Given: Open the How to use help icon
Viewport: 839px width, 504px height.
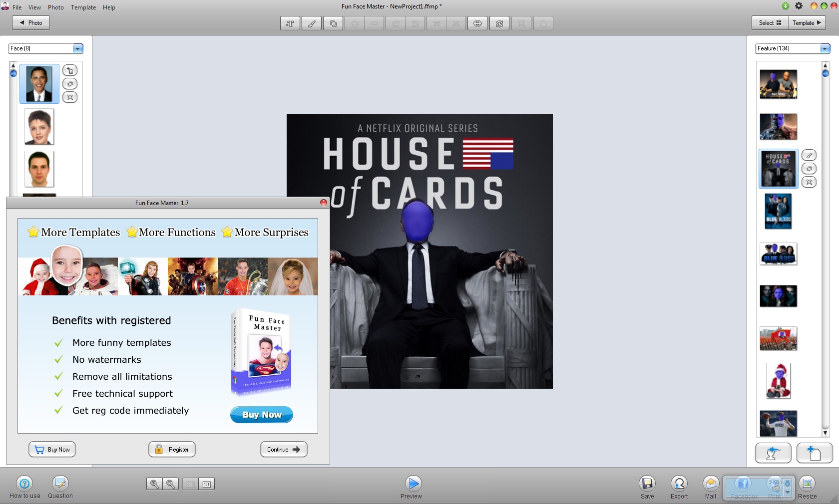Looking at the screenshot, I should pos(24,483).
